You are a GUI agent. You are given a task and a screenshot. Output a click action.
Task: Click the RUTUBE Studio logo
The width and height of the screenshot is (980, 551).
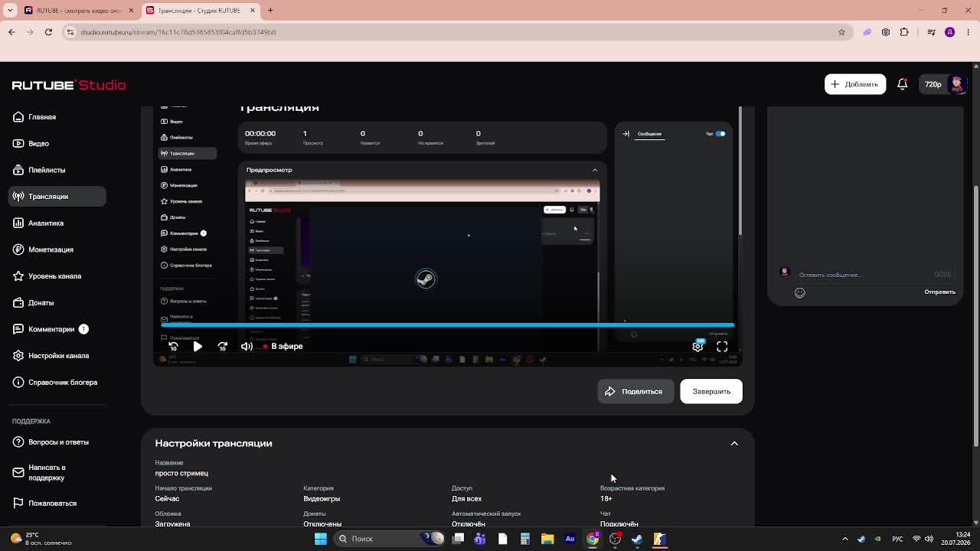point(69,85)
